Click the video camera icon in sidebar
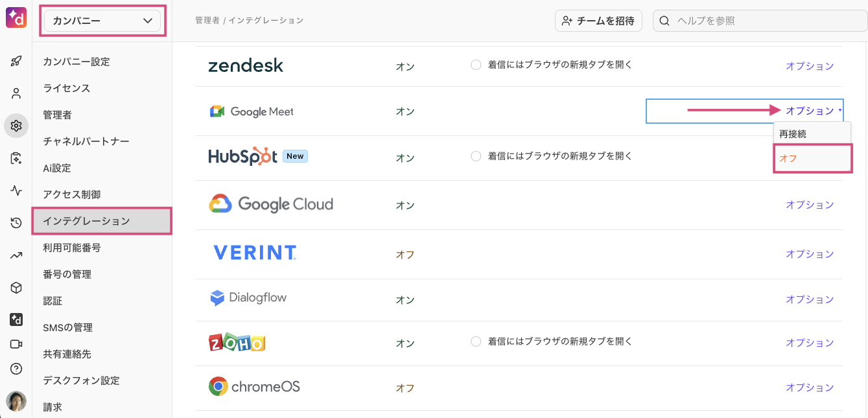The height and width of the screenshot is (418, 868). pyautogui.click(x=16, y=344)
